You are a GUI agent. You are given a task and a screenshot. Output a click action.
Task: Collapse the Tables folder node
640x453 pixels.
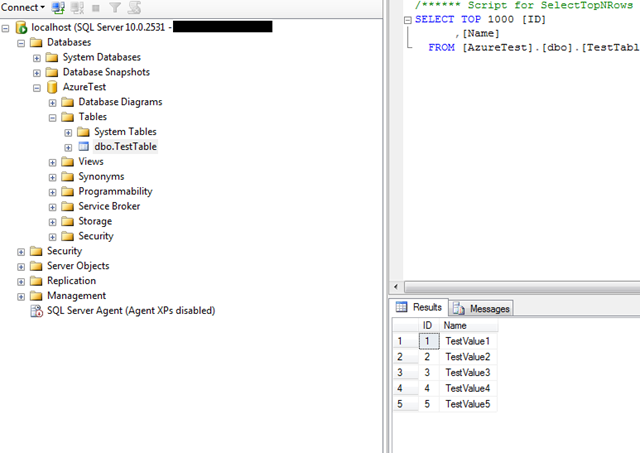(x=52, y=118)
